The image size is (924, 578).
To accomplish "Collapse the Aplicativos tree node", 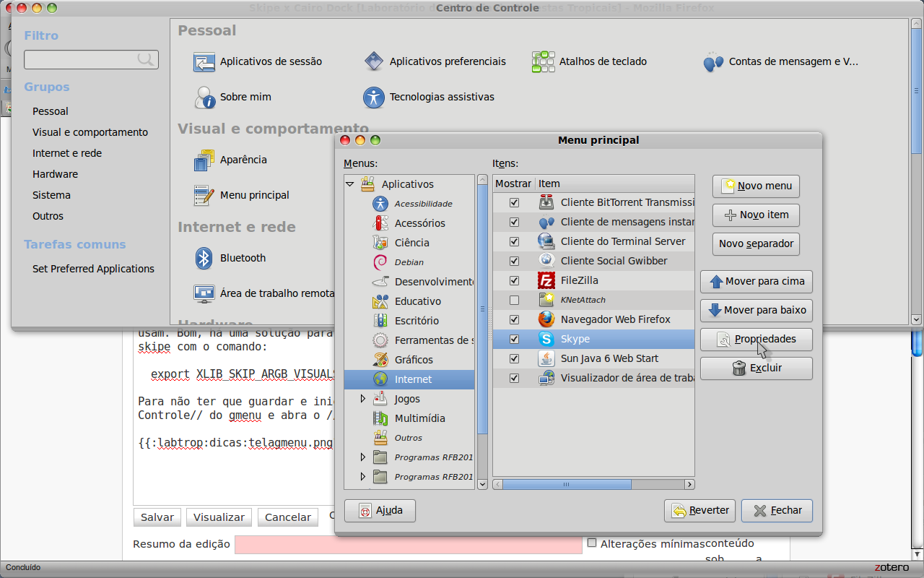I will point(350,184).
